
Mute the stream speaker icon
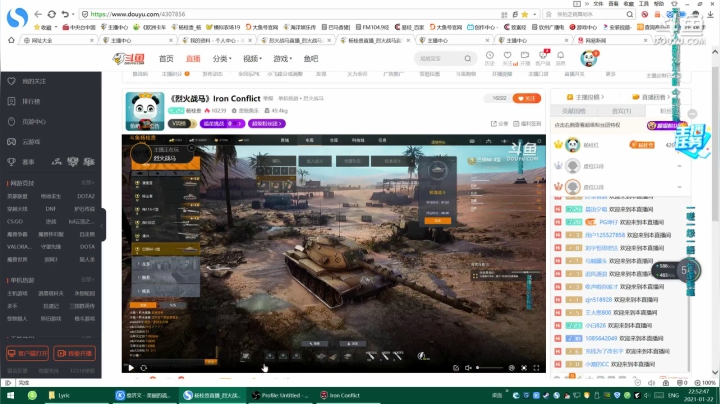tap(468, 368)
